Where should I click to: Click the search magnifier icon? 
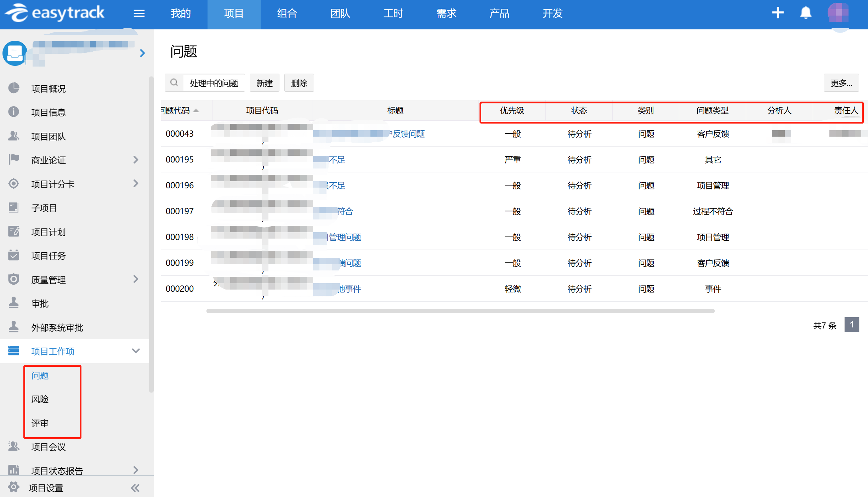(x=174, y=83)
